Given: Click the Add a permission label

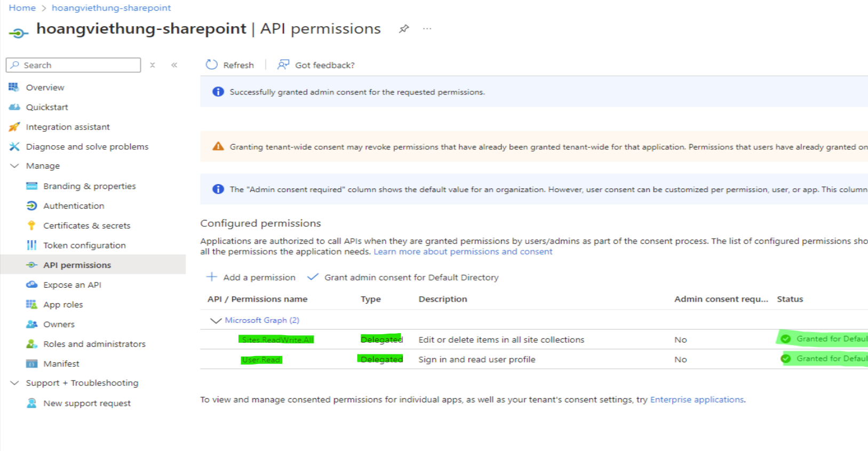Looking at the screenshot, I should coord(259,277).
